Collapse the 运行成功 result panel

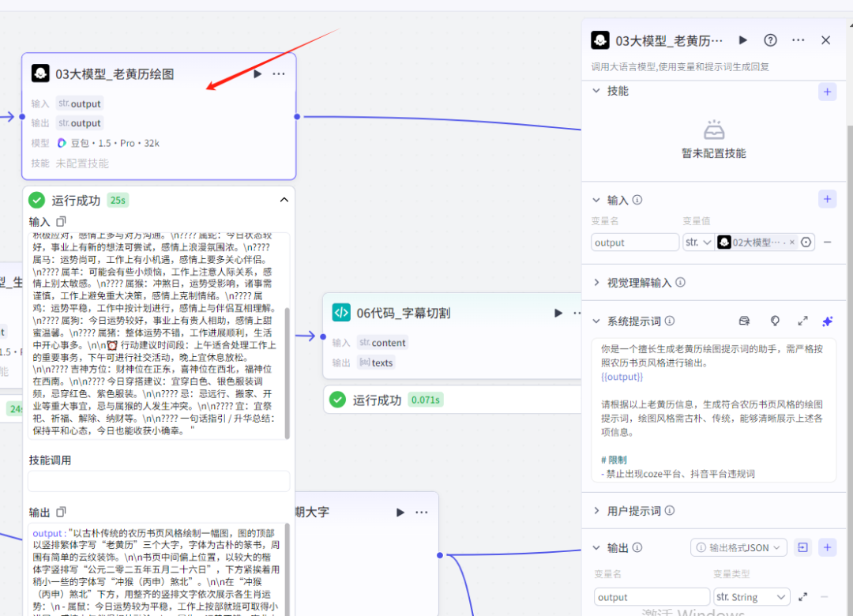[284, 200]
